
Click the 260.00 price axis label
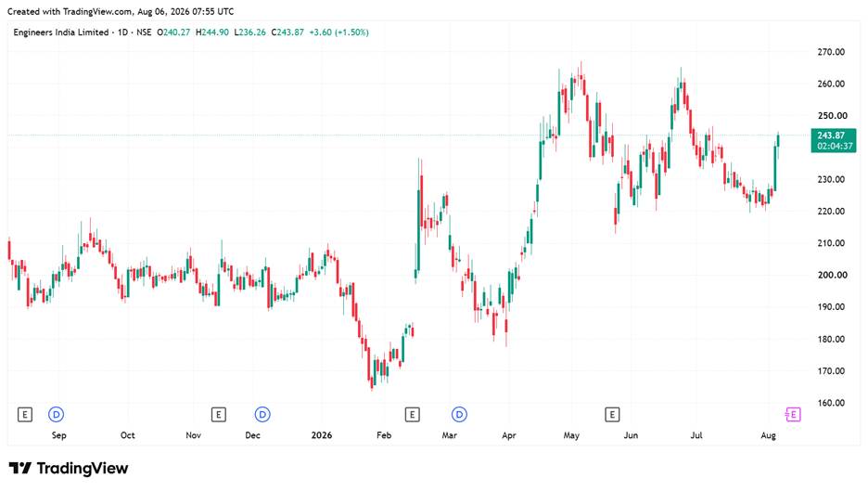(831, 84)
